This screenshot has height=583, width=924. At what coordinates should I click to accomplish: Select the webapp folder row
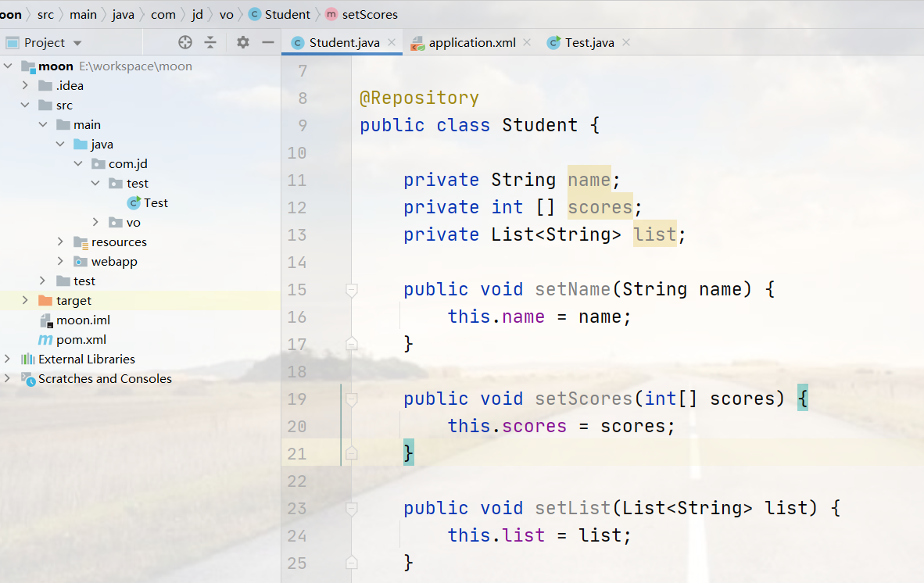140,261
